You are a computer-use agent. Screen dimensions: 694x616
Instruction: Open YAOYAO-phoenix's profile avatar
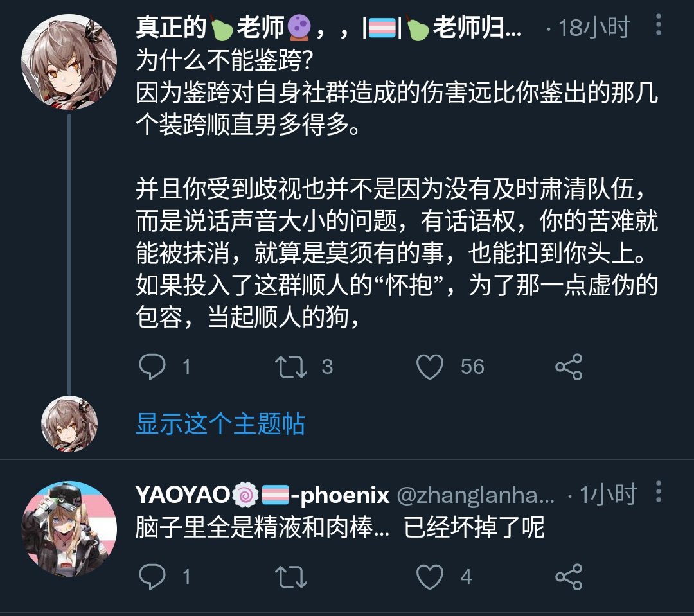[x=69, y=529]
